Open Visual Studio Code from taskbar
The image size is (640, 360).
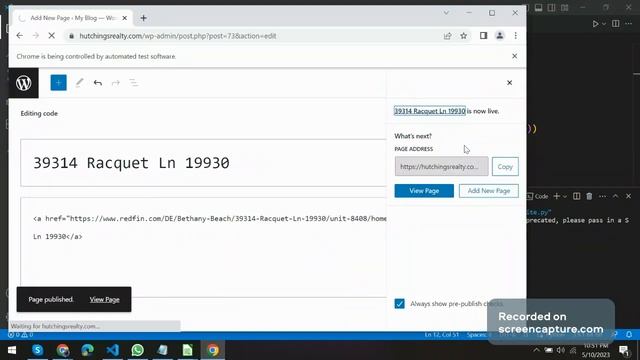click(x=113, y=350)
